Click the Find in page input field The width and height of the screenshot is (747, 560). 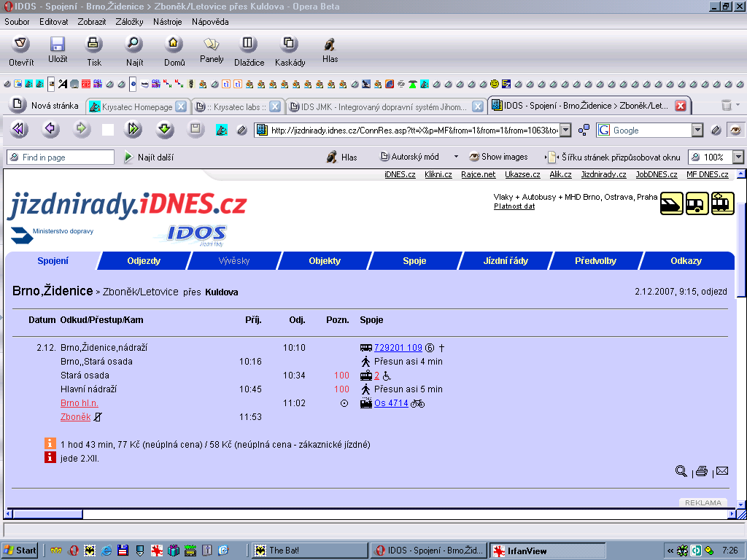tap(61, 157)
